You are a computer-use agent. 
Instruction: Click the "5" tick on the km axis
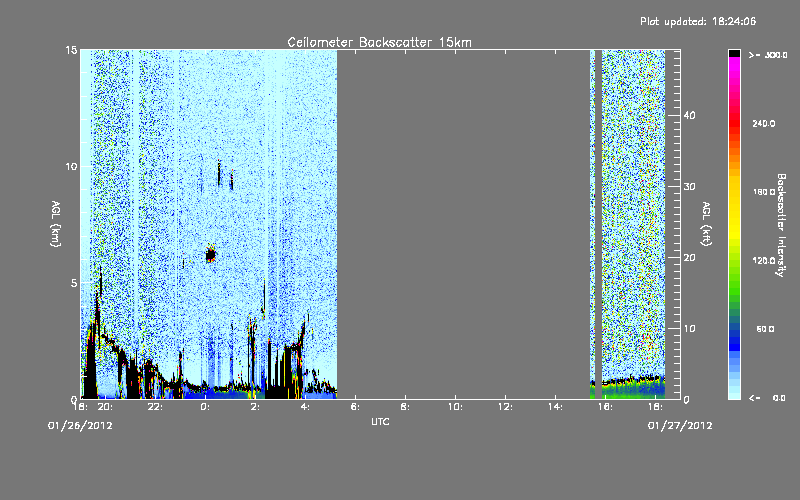(74, 283)
